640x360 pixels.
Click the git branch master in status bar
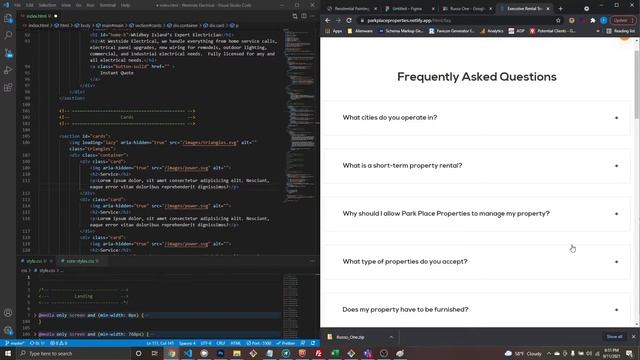(15, 343)
